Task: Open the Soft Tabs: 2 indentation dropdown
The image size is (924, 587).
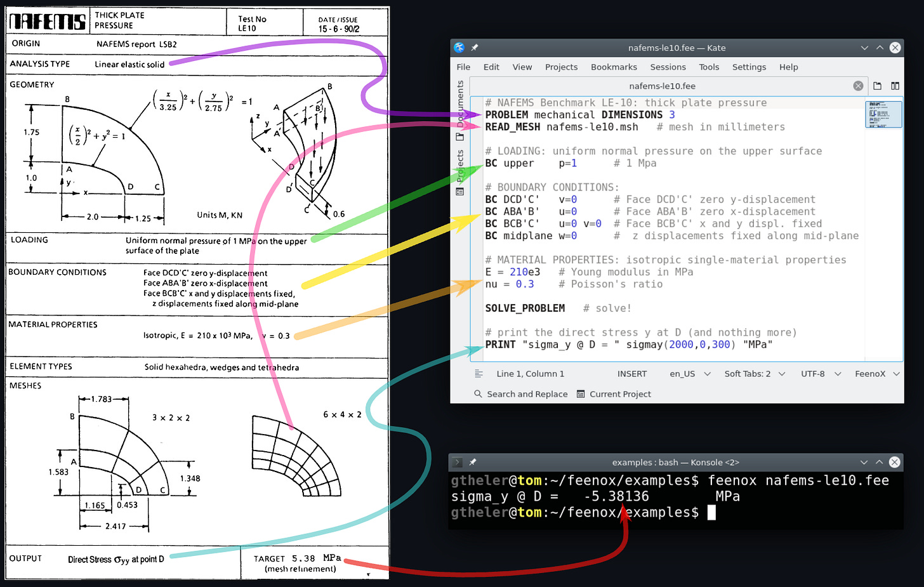Action: tap(755, 374)
